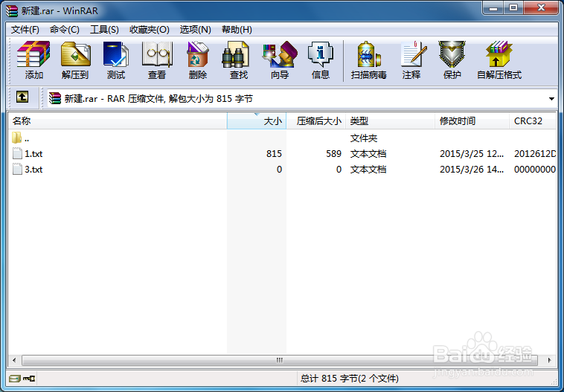
Task: Click the horizontal scrollbar thumb
Action: [280, 360]
